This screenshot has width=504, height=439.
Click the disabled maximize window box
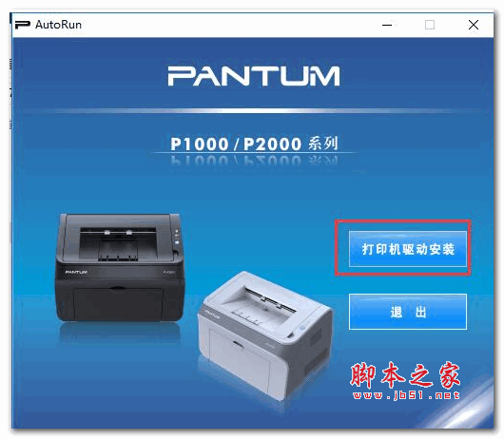tap(430, 25)
